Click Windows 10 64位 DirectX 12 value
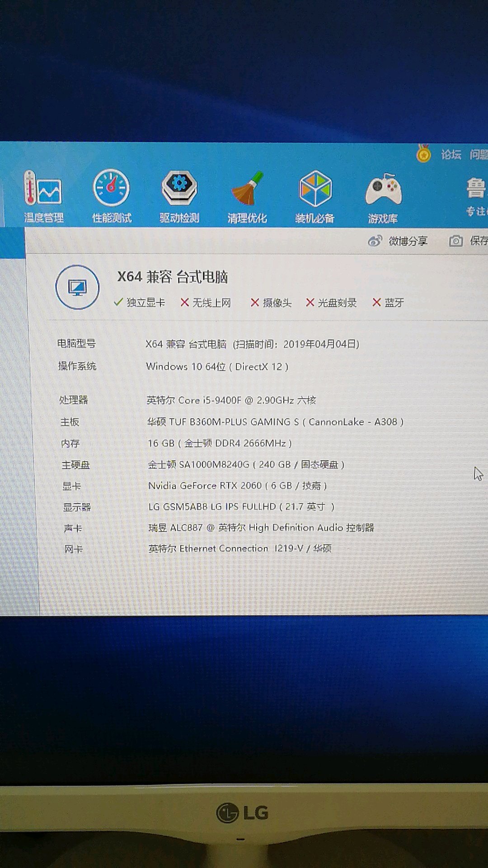 point(217,367)
